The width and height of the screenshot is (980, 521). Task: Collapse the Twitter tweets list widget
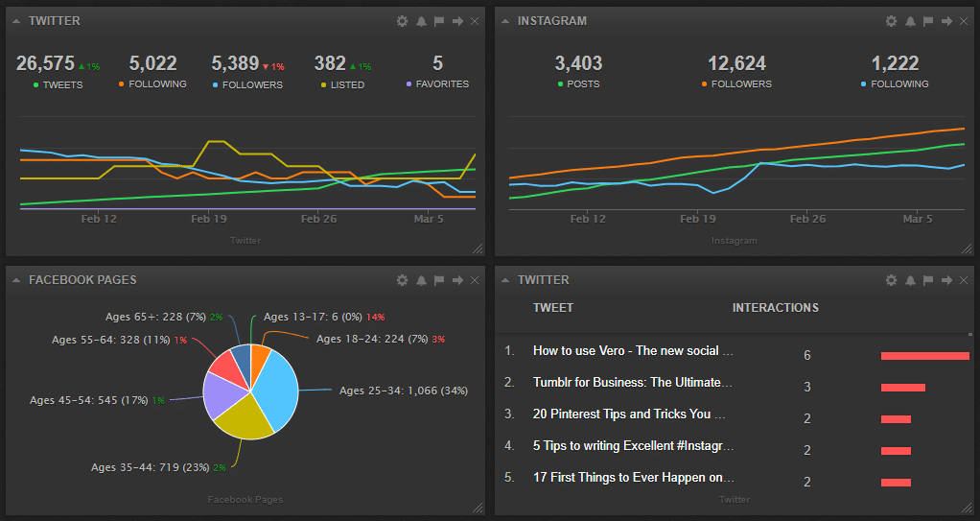pos(505,280)
